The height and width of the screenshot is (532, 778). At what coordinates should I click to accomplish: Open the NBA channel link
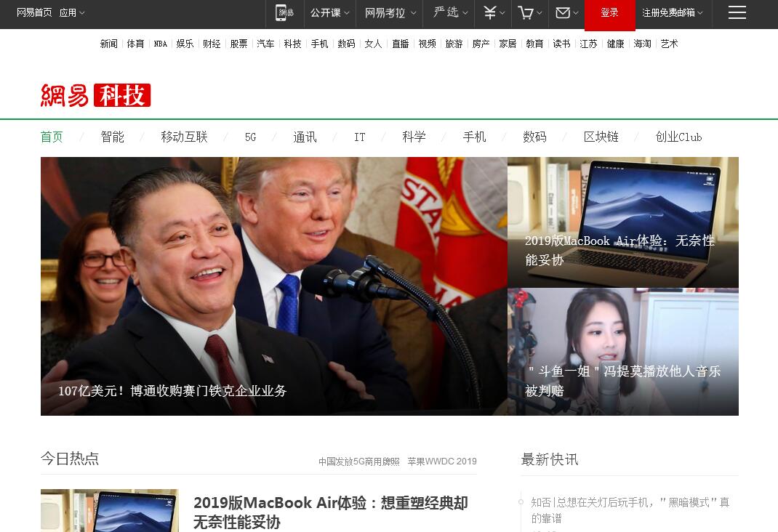[x=160, y=44]
